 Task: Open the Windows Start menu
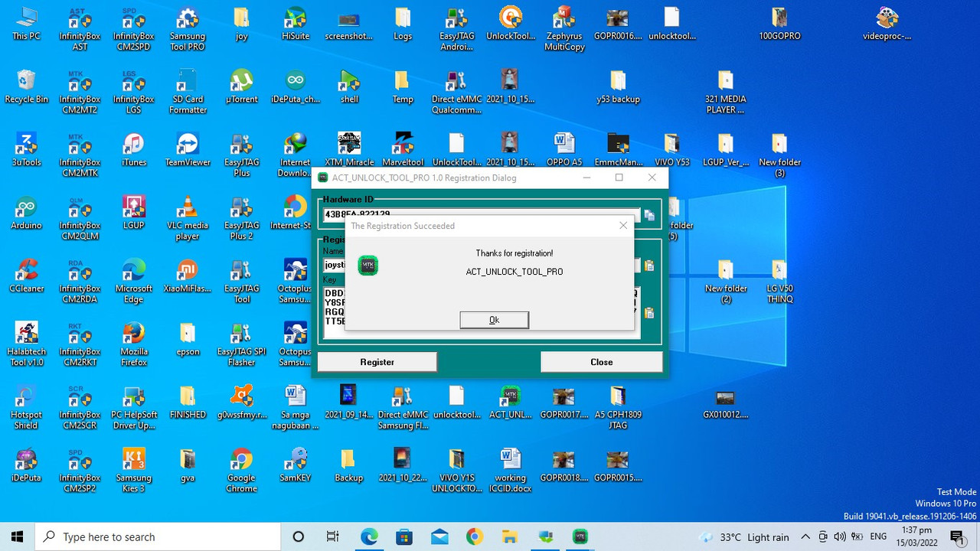tap(17, 536)
